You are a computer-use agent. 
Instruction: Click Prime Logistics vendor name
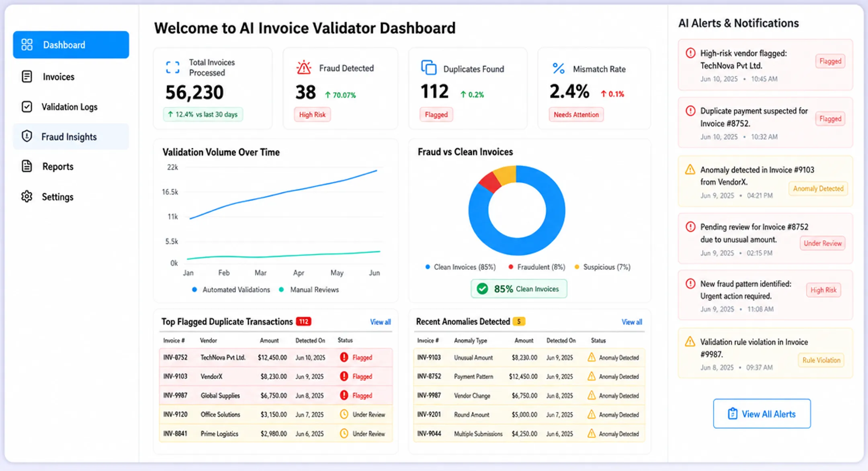click(x=219, y=434)
